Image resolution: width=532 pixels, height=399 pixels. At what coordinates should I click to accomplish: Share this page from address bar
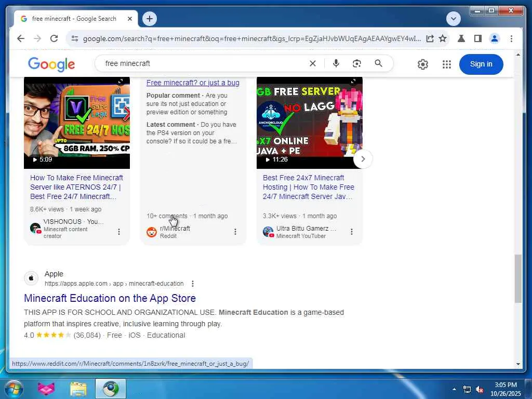[430, 38]
